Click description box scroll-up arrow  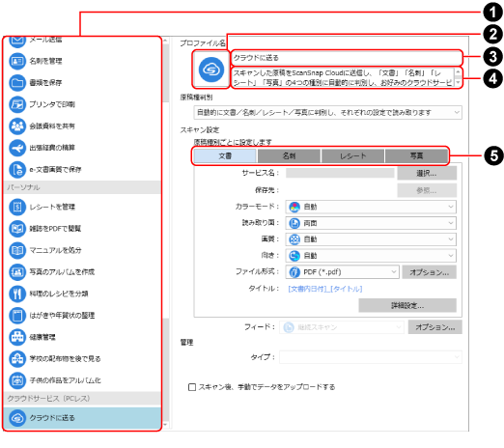point(458,71)
